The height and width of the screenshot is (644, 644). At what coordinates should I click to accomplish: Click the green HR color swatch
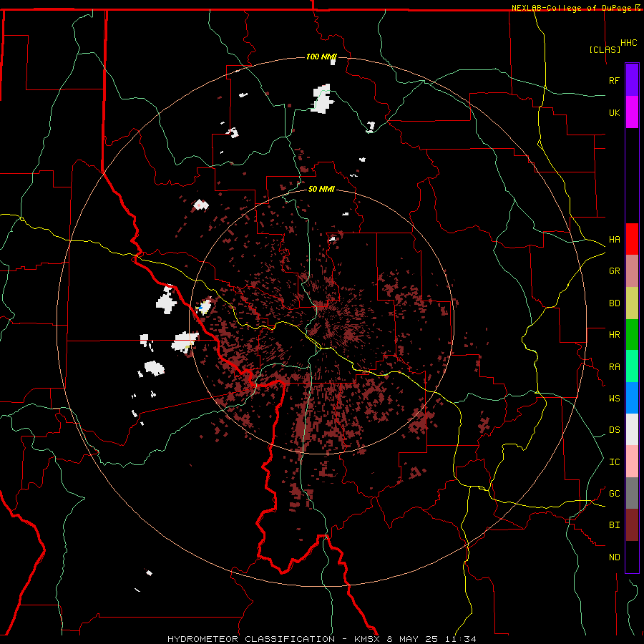632,335
